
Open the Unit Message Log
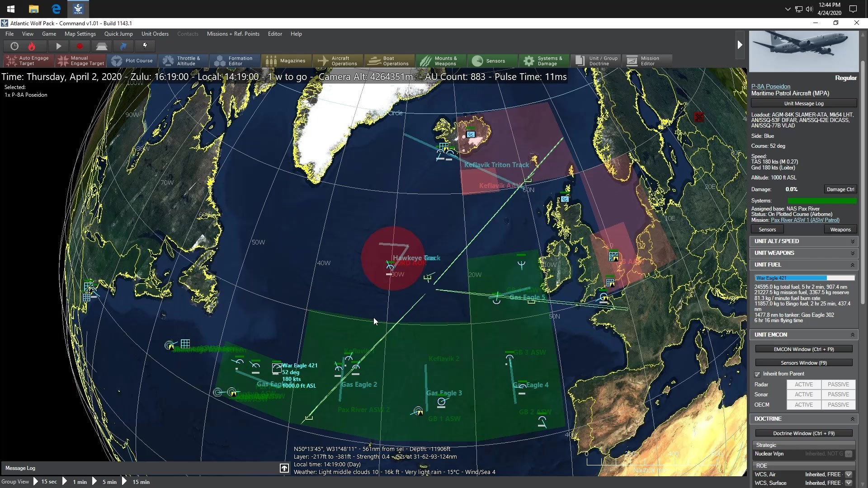(804, 103)
